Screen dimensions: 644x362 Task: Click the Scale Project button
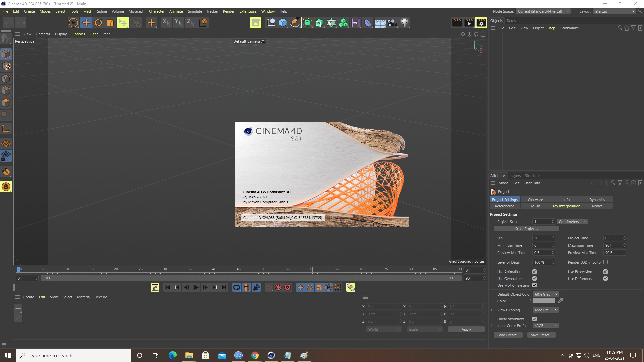click(x=526, y=229)
